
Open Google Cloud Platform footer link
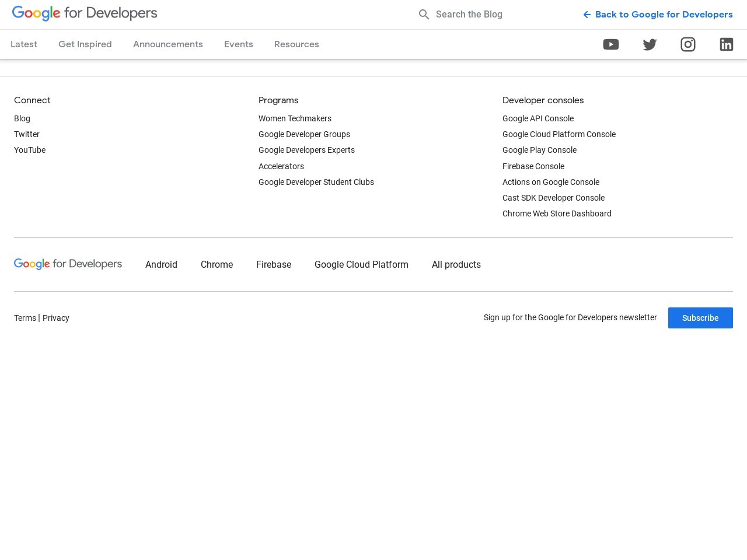tap(361, 264)
